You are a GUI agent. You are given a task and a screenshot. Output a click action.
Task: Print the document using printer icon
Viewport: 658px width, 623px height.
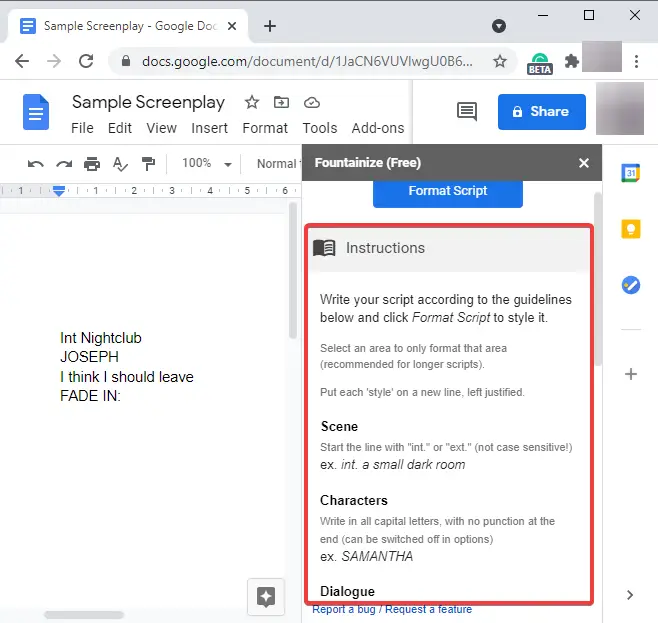click(92, 164)
